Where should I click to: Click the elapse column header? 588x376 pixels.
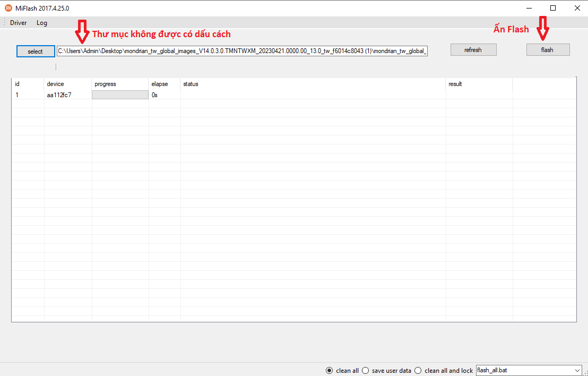click(x=165, y=84)
